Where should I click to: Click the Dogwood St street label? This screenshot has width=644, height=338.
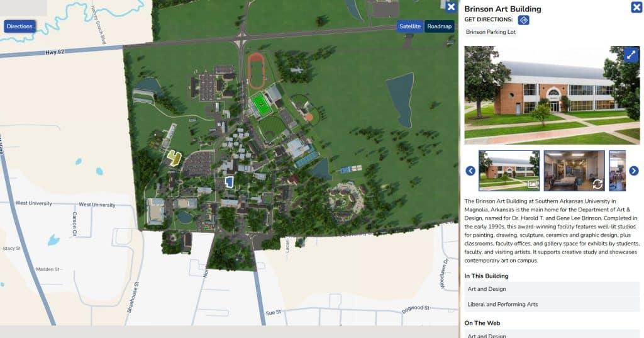tap(415, 309)
